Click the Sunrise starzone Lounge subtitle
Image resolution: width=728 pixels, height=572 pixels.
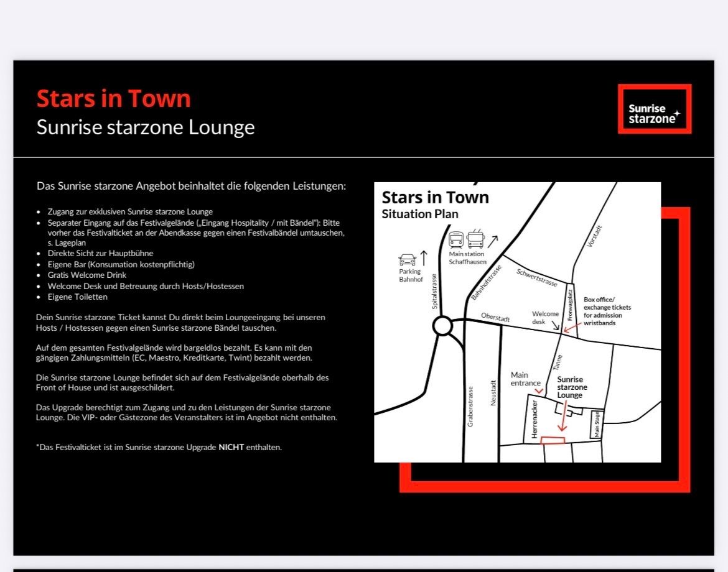click(x=146, y=127)
